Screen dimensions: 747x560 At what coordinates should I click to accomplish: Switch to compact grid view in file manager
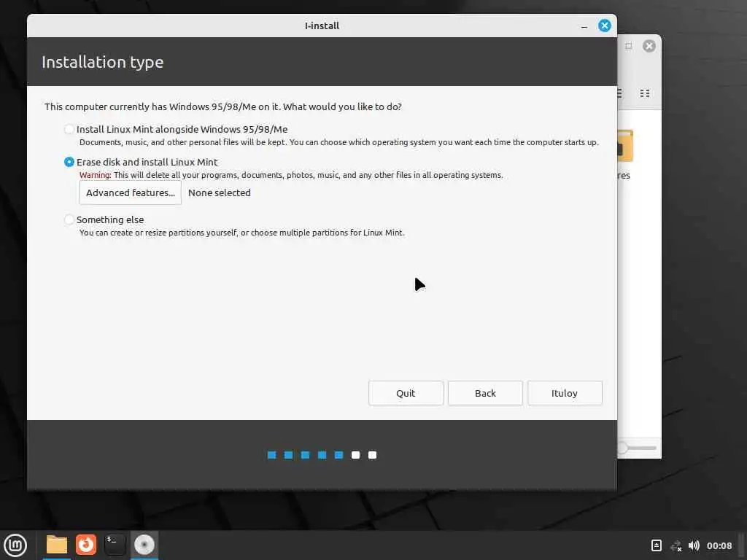pos(645,93)
